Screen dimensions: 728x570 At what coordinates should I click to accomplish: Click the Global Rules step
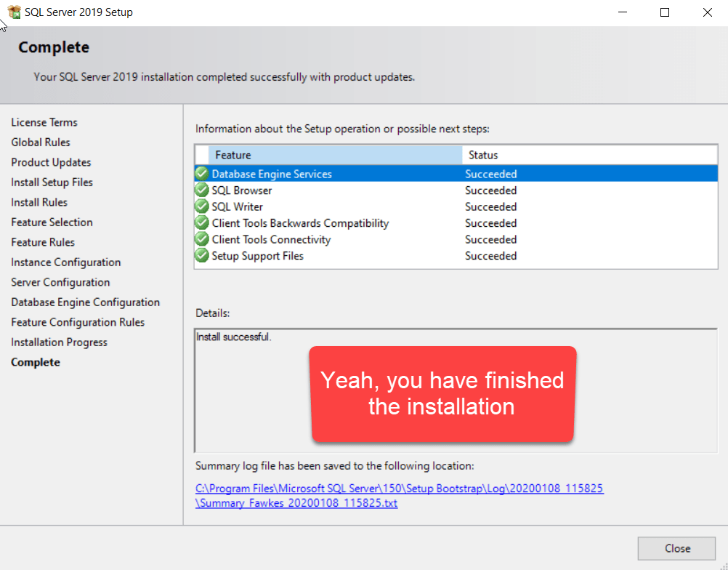click(41, 142)
